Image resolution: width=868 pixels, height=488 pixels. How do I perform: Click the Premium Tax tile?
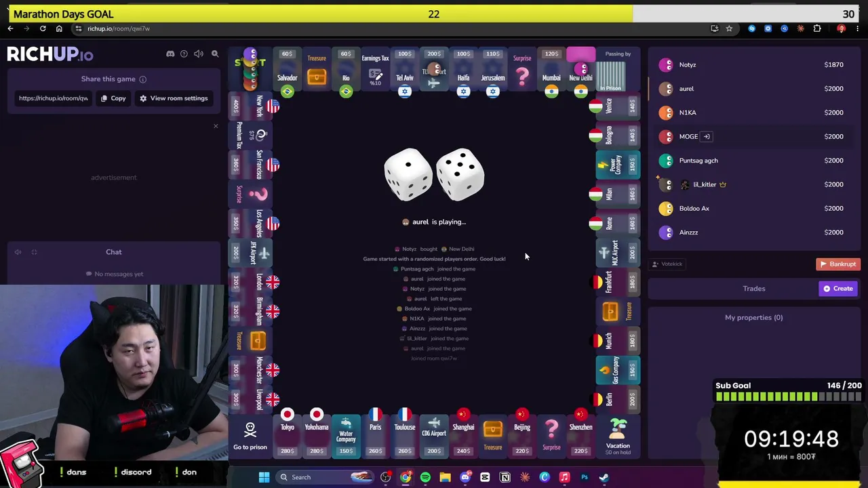click(251, 136)
